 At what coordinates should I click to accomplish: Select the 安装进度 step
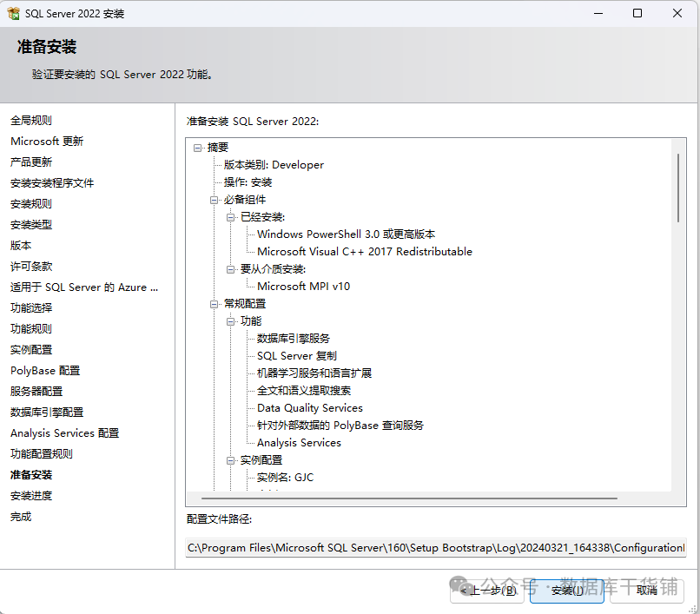[x=30, y=496]
